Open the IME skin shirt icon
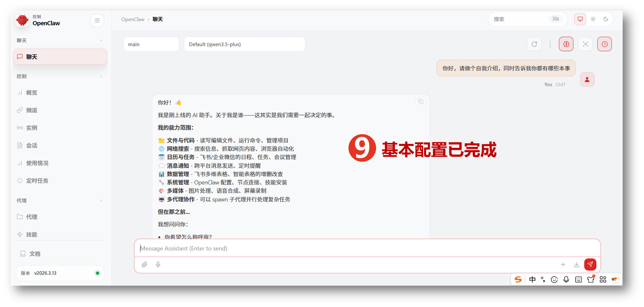 [x=591, y=279]
